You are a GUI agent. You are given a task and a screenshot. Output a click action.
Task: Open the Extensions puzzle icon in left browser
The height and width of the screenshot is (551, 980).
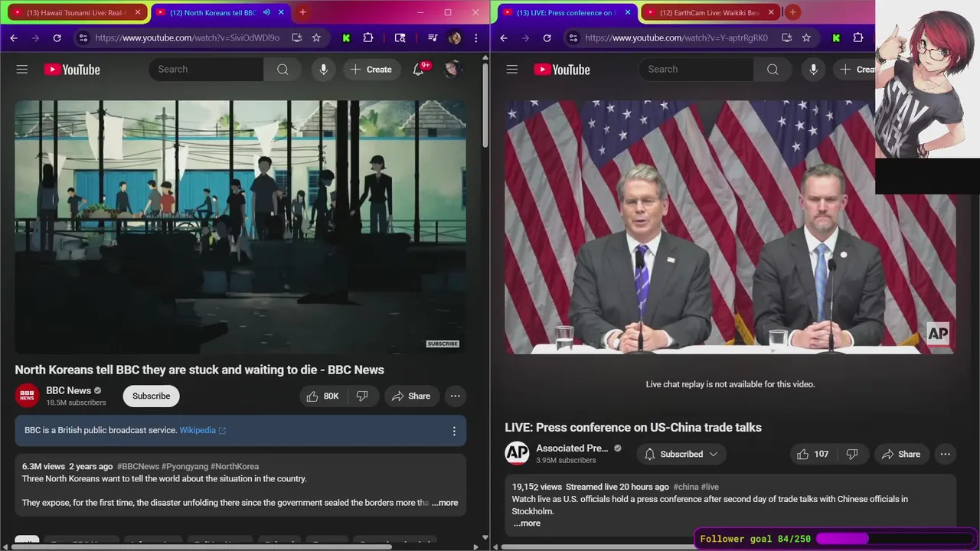click(368, 37)
